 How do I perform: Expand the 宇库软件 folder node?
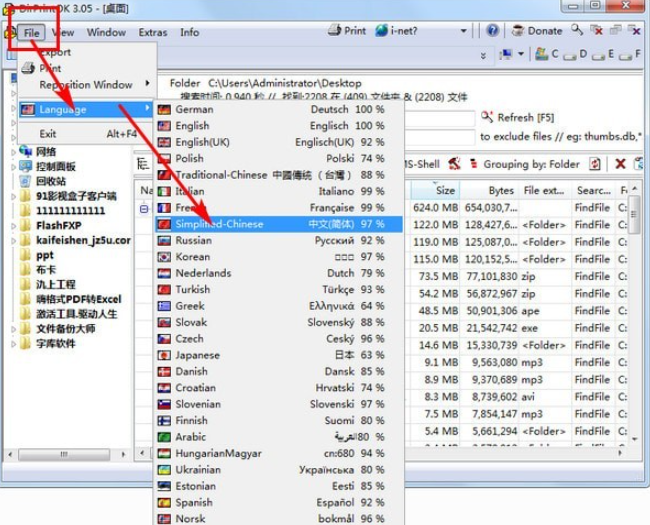pyautogui.click(x=14, y=344)
